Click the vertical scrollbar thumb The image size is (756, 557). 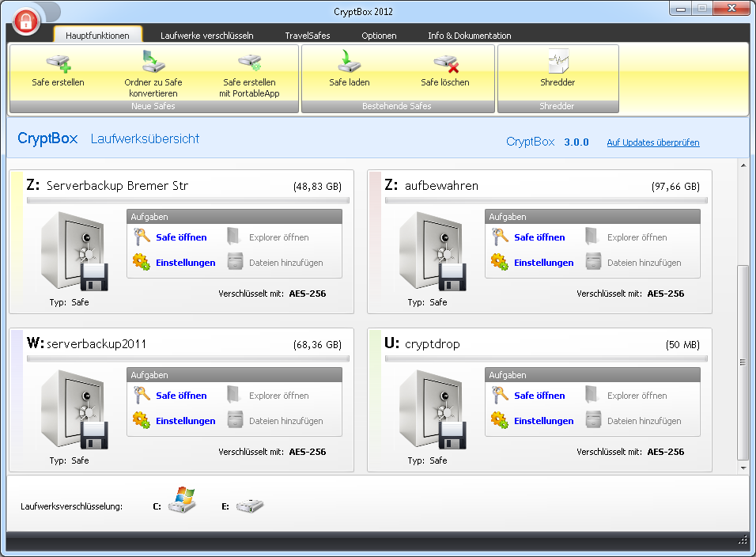743,362
